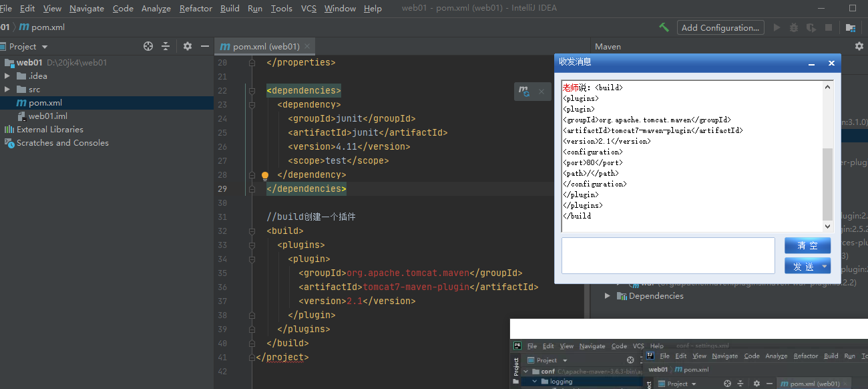Collapse the dependency tag fold marker on line 23

[x=252, y=104]
